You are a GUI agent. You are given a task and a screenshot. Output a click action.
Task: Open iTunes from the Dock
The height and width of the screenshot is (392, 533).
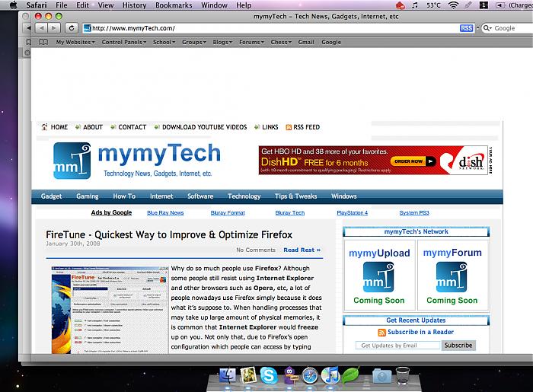(330, 376)
